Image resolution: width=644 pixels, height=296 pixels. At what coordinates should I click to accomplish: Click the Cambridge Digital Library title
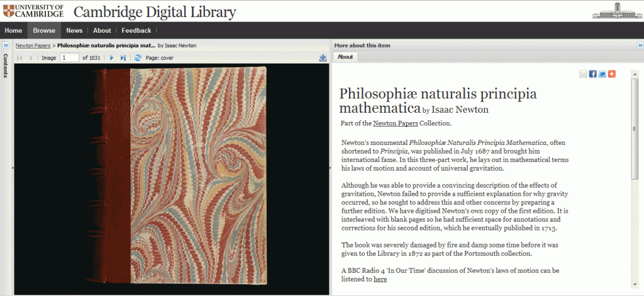click(x=155, y=11)
